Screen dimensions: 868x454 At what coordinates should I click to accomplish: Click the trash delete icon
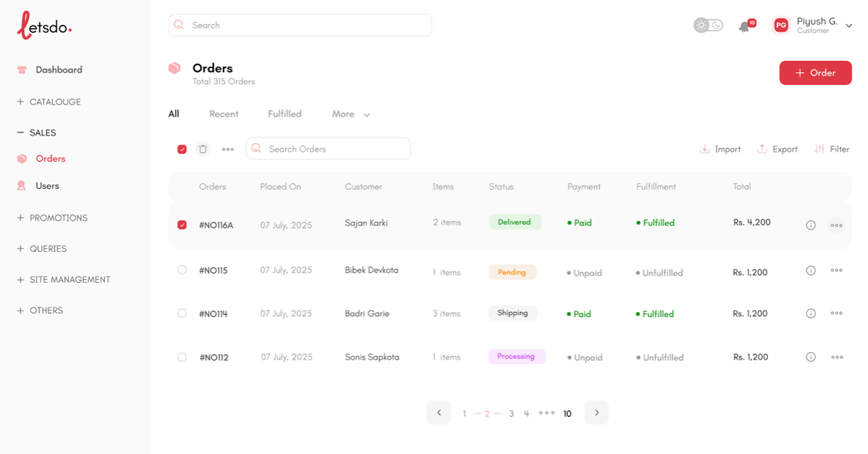coord(202,149)
